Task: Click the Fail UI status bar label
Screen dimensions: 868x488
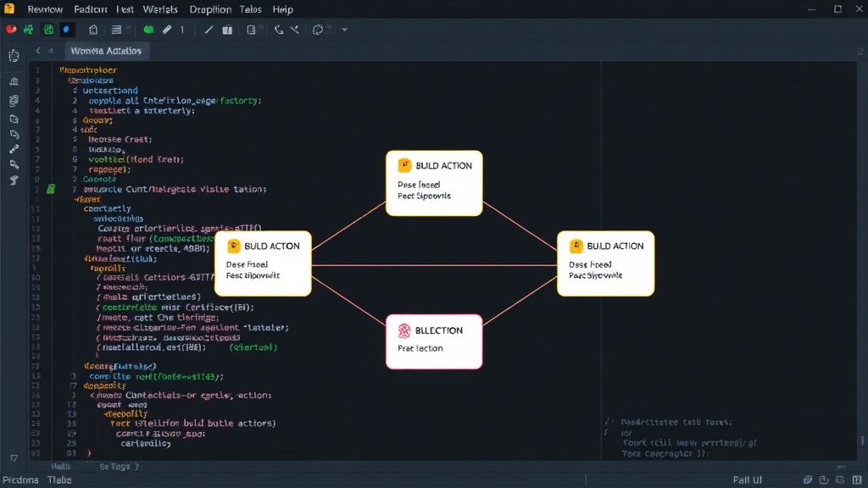Action: (748, 480)
